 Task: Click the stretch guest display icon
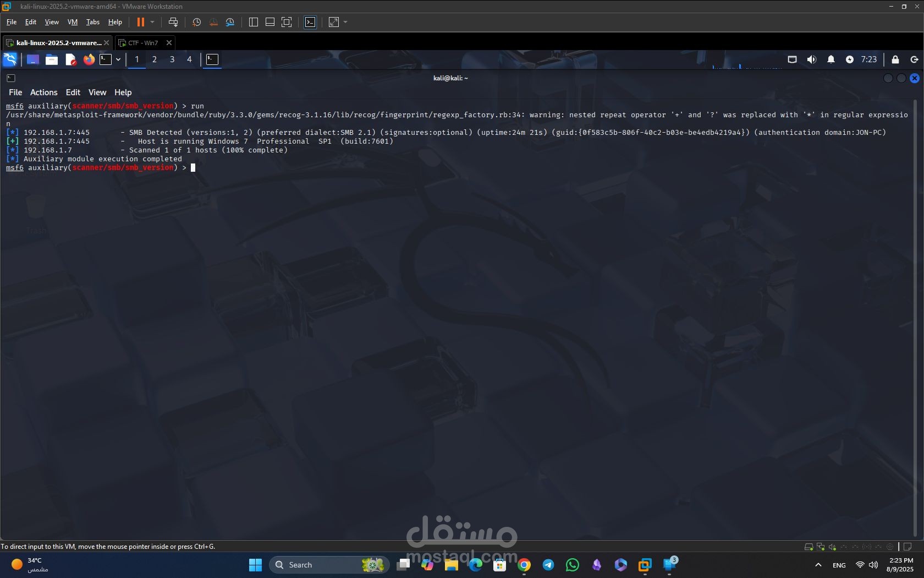[x=334, y=22]
